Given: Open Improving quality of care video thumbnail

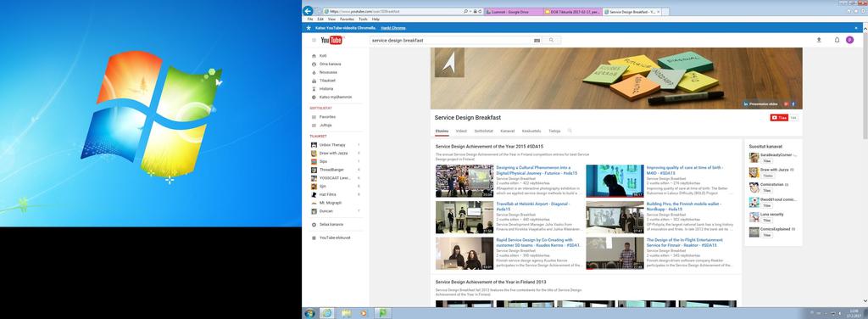Looking at the screenshot, I should coord(615,181).
